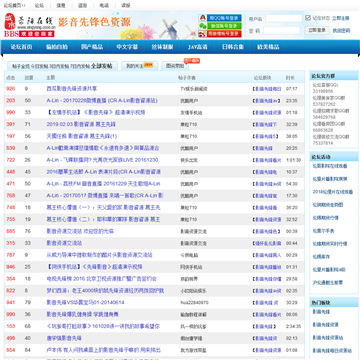Click the 点击 column header
This screenshot has width=360, height=360.
click(x=11, y=78)
